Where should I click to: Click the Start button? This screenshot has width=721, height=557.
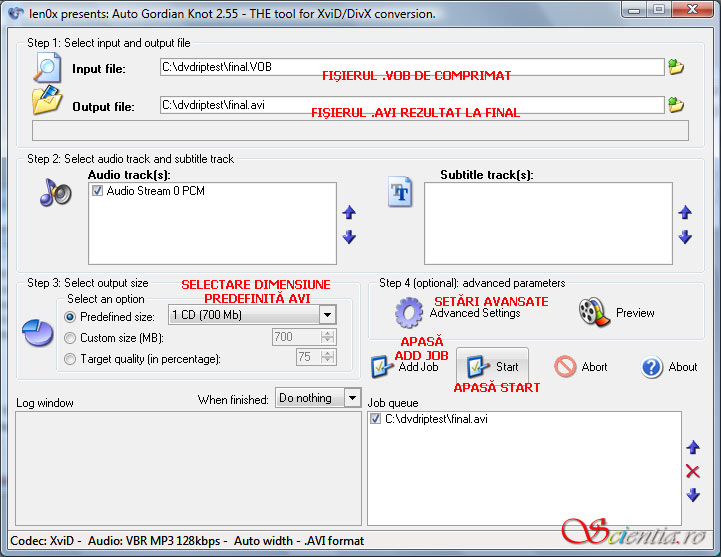point(492,367)
